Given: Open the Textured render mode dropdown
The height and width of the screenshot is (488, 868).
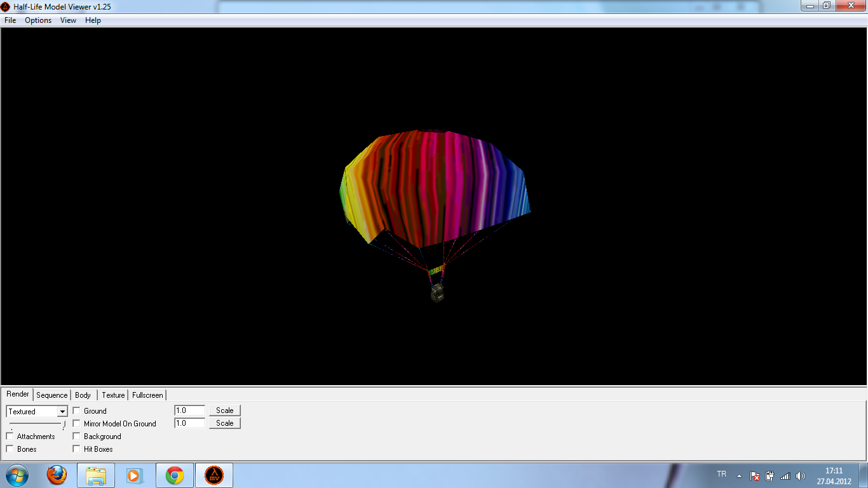Looking at the screenshot, I should [x=62, y=412].
